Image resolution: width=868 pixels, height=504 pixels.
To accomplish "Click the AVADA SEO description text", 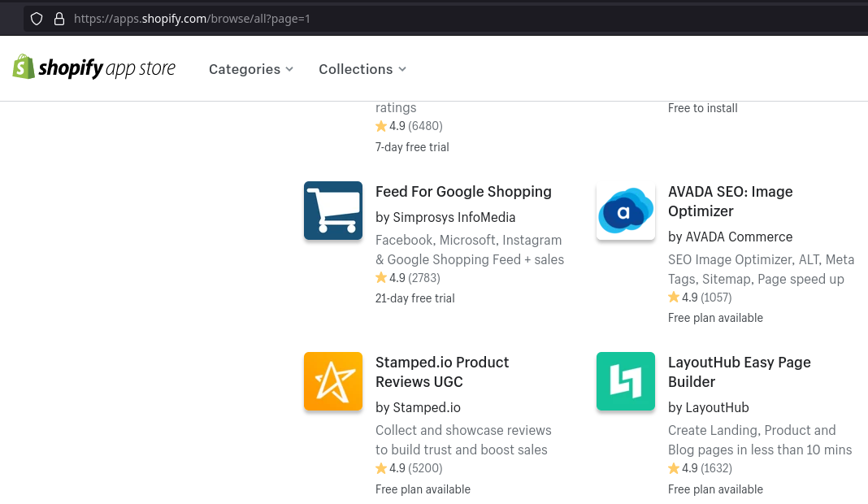I will pyautogui.click(x=762, y=270).
